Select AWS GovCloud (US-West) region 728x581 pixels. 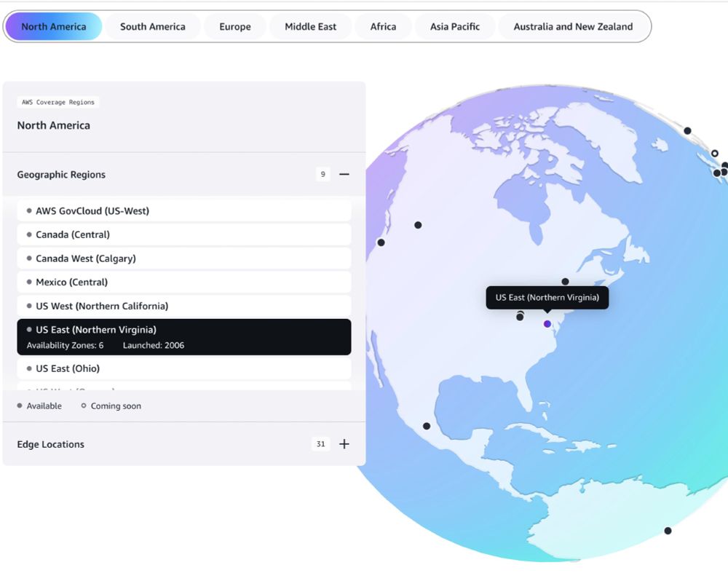pyautogui.click(x=184, y=211)
